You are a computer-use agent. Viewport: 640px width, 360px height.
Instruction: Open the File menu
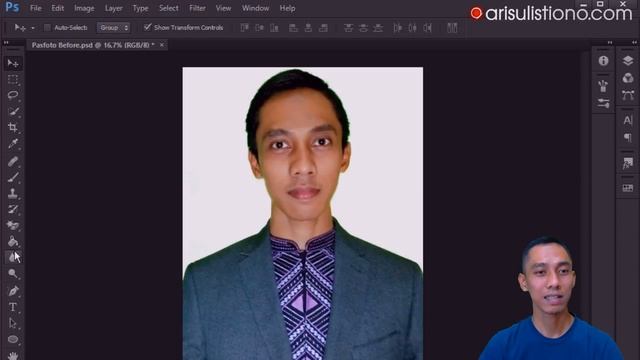coord(36,8)
